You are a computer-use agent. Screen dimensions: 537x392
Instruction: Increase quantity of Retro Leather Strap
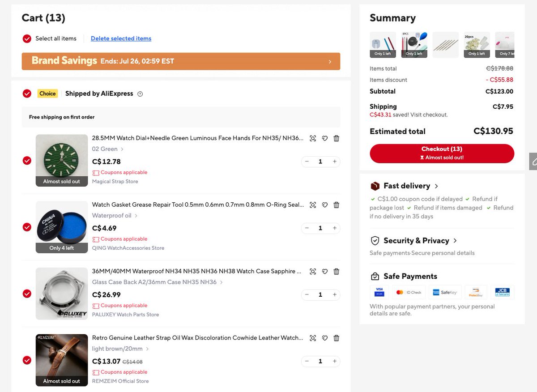pyautogui.click(x=334, y=361)
